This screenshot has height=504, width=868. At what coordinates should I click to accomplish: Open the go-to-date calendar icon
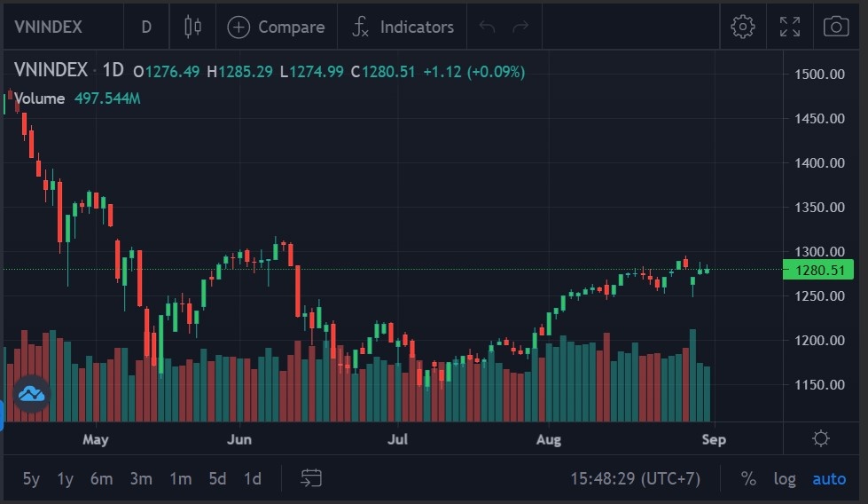310,478
